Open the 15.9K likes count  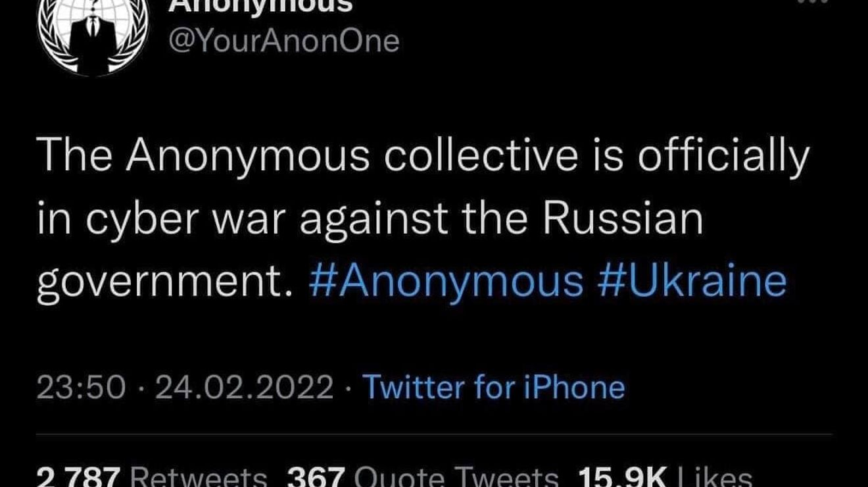coord(621,476)
